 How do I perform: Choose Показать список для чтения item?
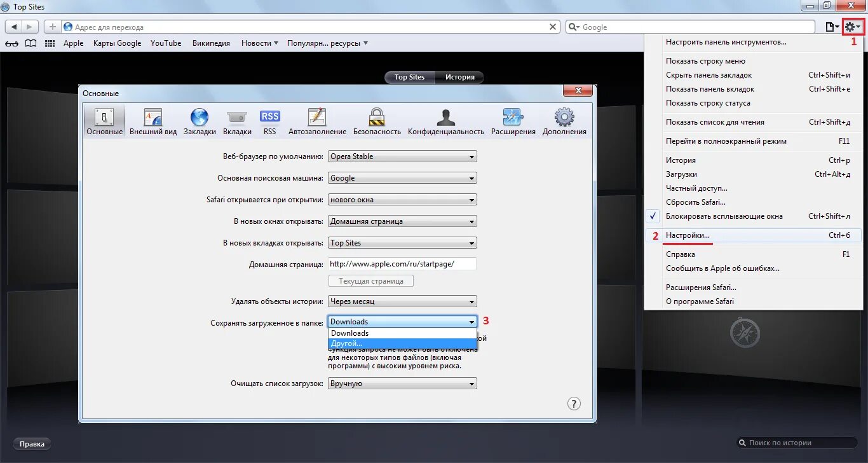753,122
